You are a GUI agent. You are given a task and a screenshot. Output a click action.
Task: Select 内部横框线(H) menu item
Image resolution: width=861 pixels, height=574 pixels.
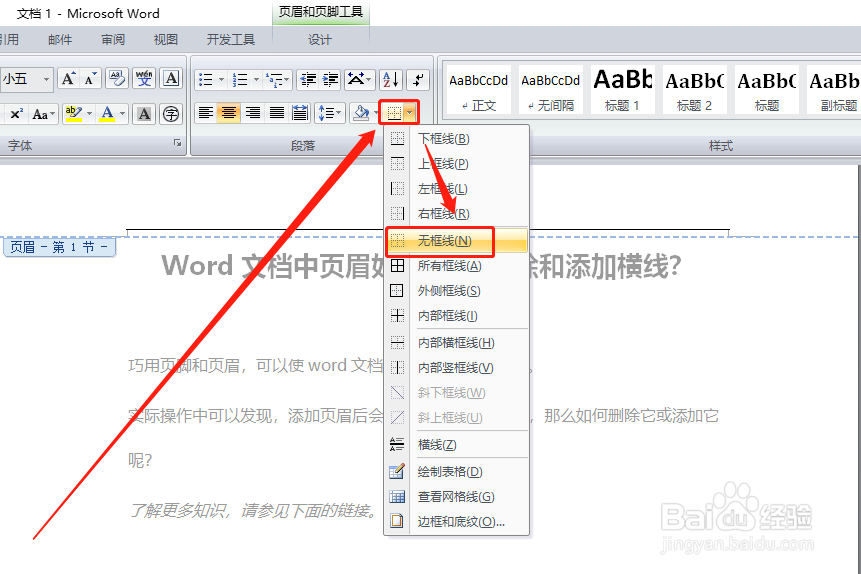click(456, 343)
